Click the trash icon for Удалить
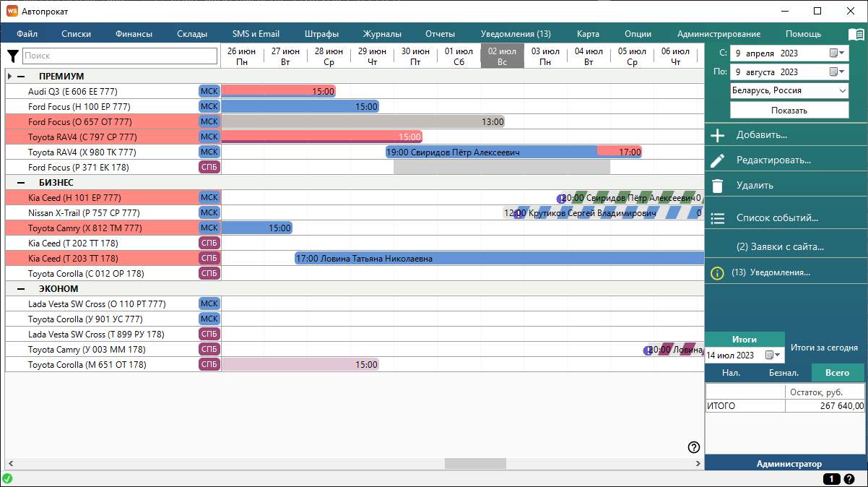This screenshot has width=868, height=487. tap(717, 186)
